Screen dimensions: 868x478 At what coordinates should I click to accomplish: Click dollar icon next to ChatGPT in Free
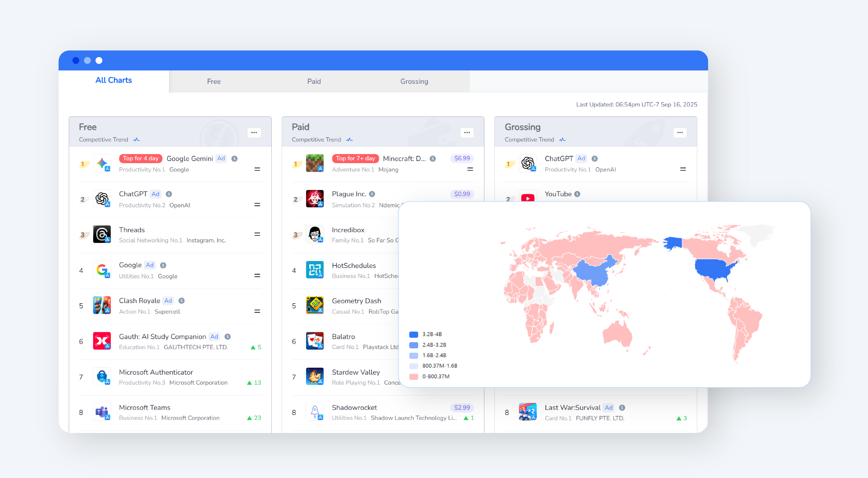coord(169,194)
